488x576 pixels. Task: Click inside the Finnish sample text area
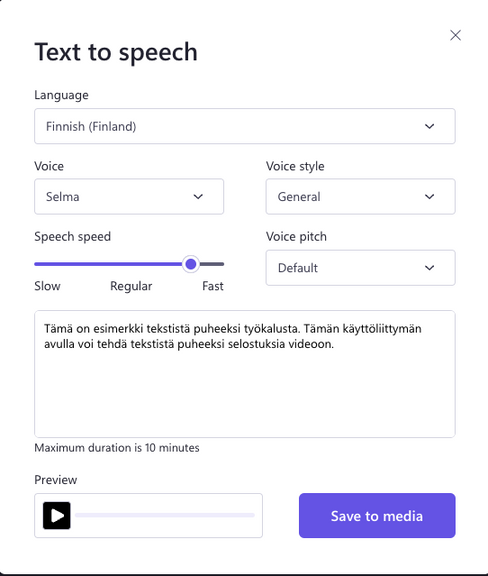(x=245, y=374)
